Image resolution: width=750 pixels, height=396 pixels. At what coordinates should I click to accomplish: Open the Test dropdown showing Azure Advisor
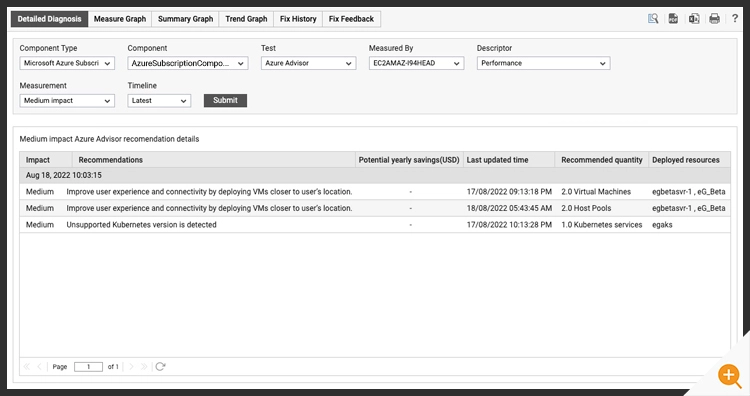[x=309, y=63]
